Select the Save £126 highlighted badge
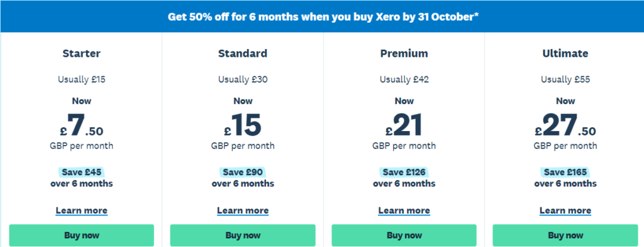 pos(404,172)
